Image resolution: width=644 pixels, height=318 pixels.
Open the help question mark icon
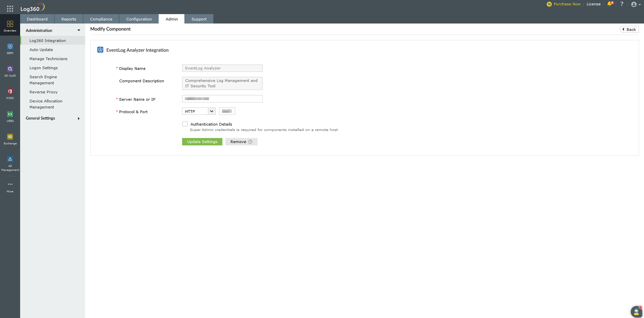point(622,4)
